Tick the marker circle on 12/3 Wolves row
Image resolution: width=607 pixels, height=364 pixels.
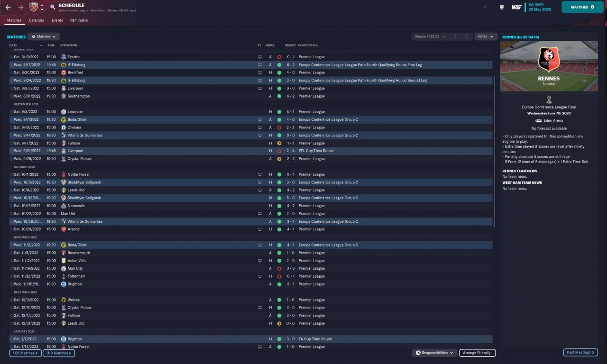11,300
